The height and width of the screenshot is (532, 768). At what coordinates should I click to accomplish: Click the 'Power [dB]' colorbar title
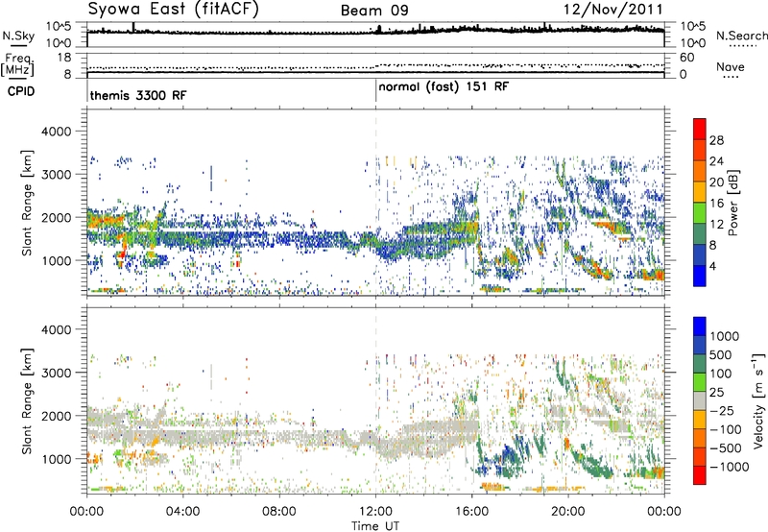point(732,203)
